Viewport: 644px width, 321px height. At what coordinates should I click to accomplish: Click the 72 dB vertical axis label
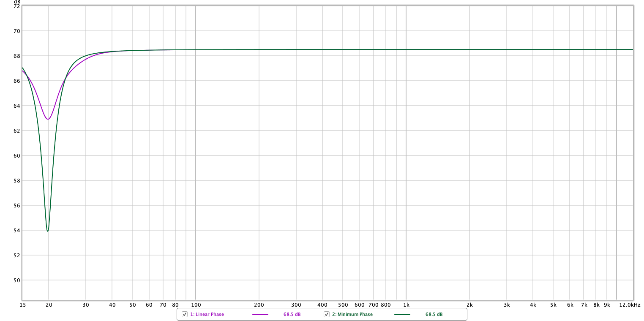[x=17, y=6]
